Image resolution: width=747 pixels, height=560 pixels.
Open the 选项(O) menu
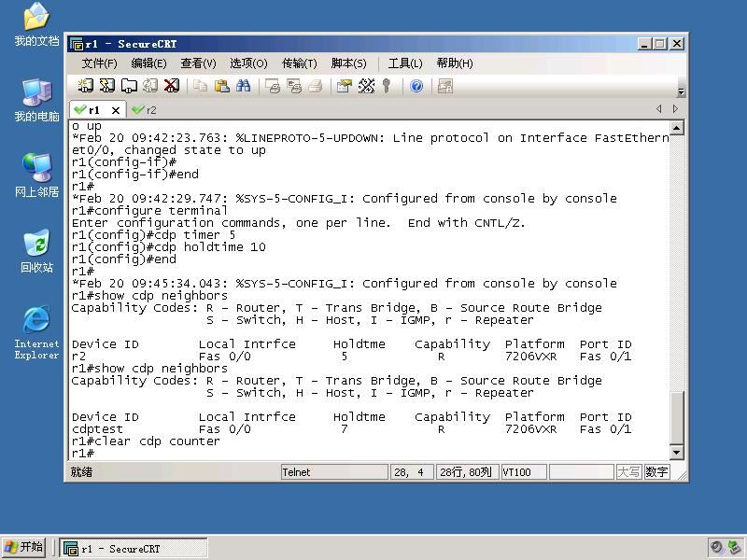coord(248,63)
